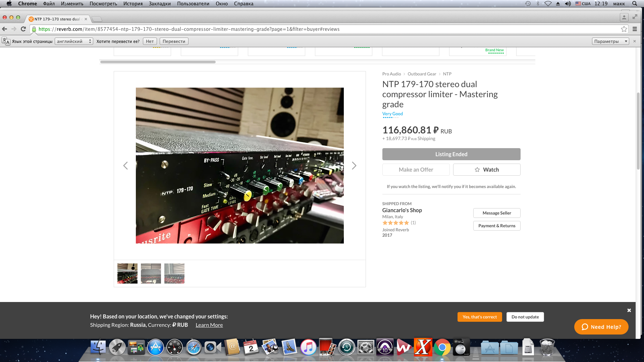Click the page vertical scrollbar

(x=638, y=131)
